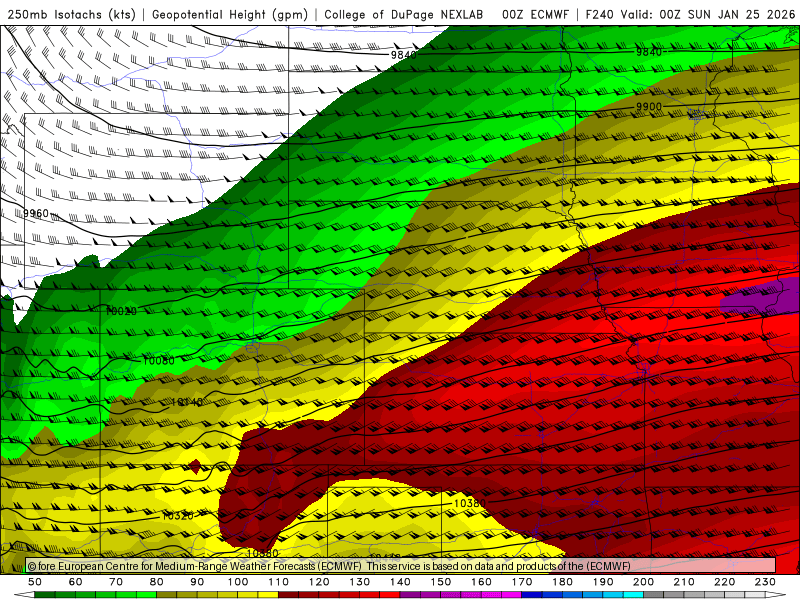Pick the cyan swatch just before 200

coord(634,595)
